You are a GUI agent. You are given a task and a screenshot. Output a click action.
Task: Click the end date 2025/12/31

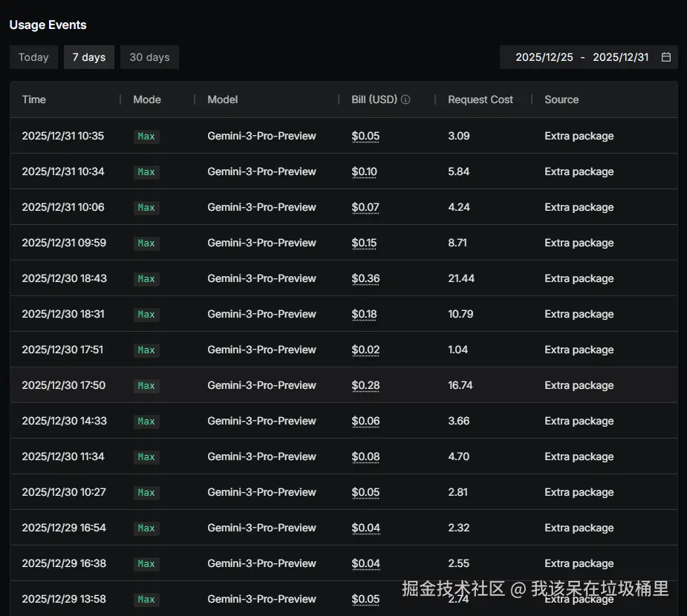[621, 56]
